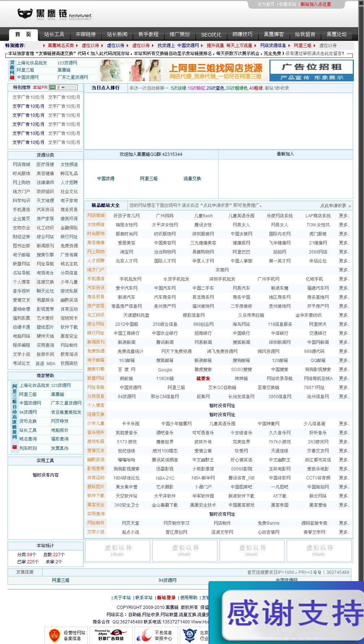The image size is (364, 644).
Task: Open the 经营性网站备案信息 badge in the footer
Action: (66, 635)
